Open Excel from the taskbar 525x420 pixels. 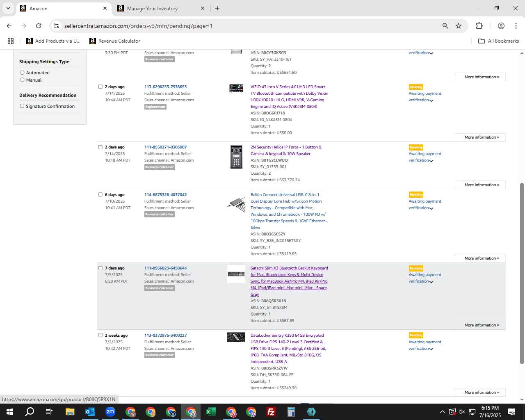pyautogui.click(x=211, y=412)
